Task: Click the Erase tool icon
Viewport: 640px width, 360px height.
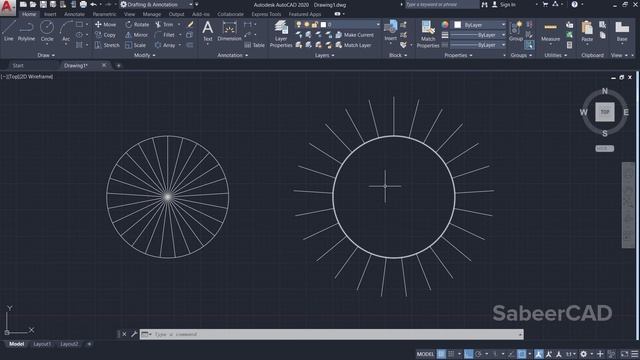Action: (190, 24)
